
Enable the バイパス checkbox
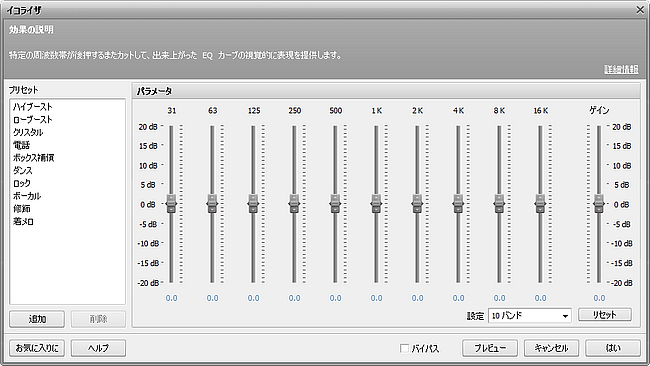(404, 348)
